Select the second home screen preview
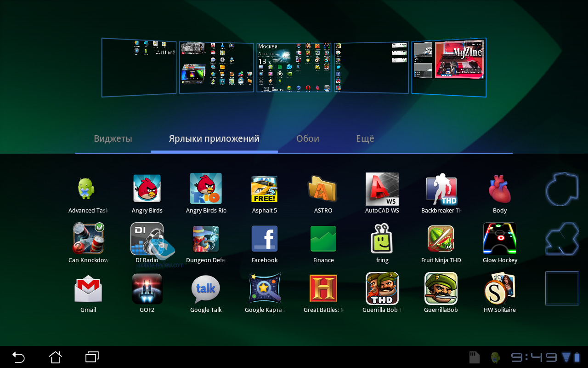588x368 pixels. coord(216,67)
